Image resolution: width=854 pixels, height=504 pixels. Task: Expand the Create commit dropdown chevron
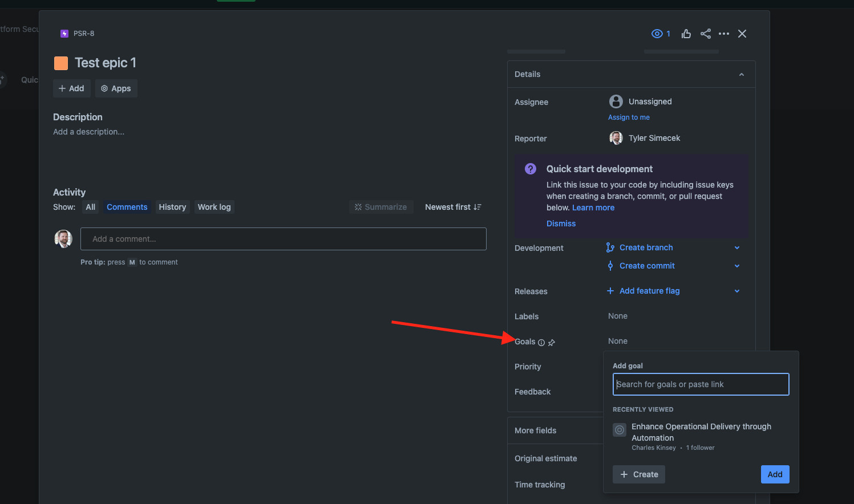coord(736,266)
